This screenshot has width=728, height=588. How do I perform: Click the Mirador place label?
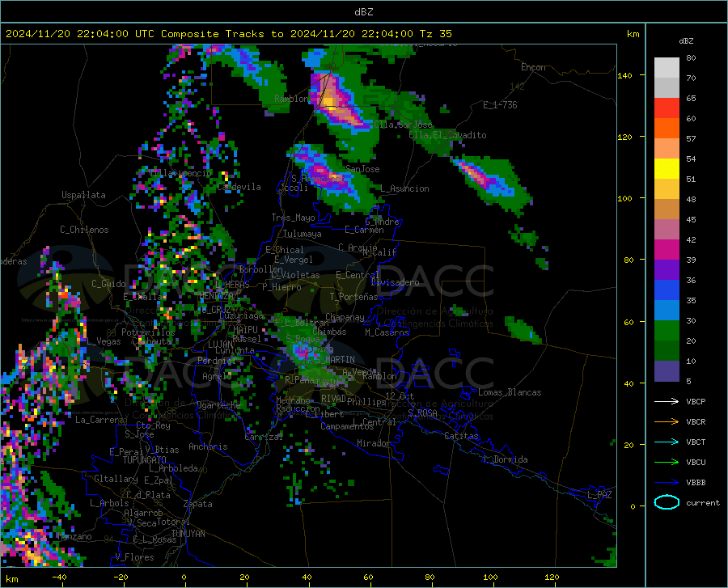[374, 444]
